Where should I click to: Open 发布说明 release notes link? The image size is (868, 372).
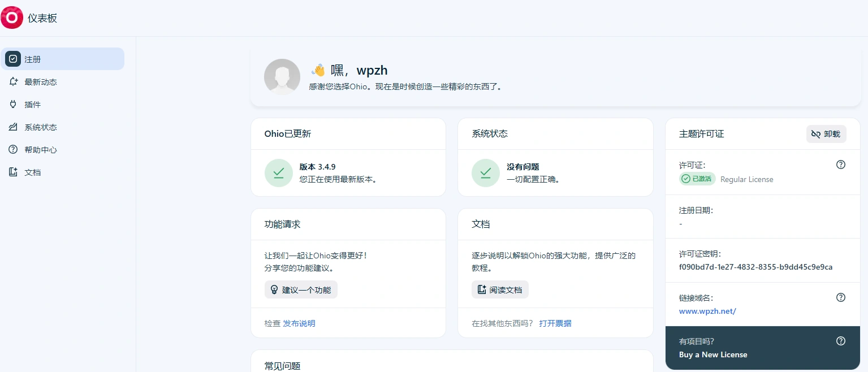(x=300, y=323)
